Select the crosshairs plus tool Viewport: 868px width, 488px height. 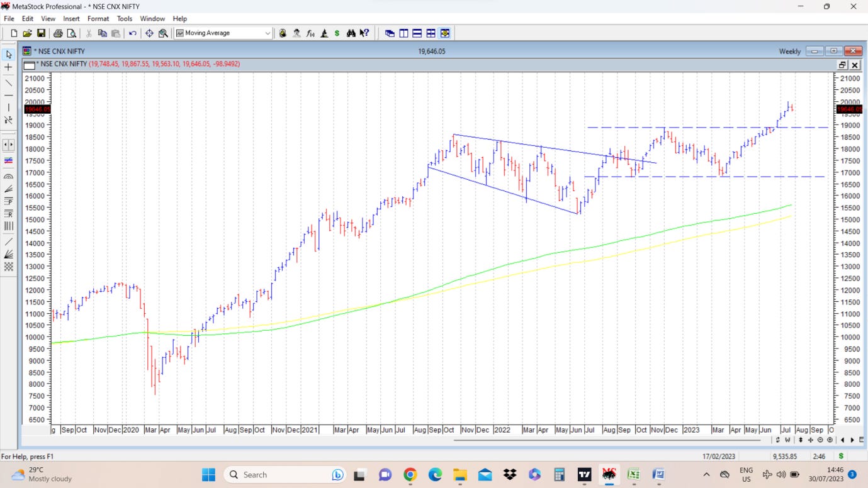click(x=9, y=67)
